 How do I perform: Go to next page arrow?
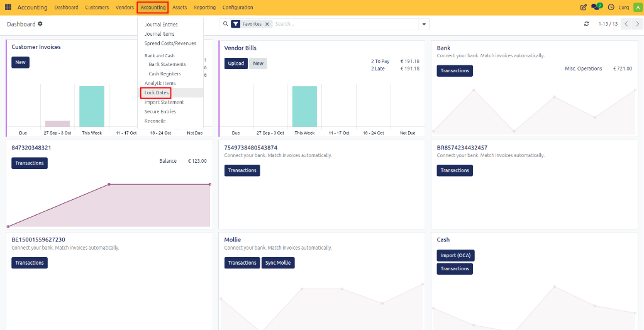click(638, 25)
